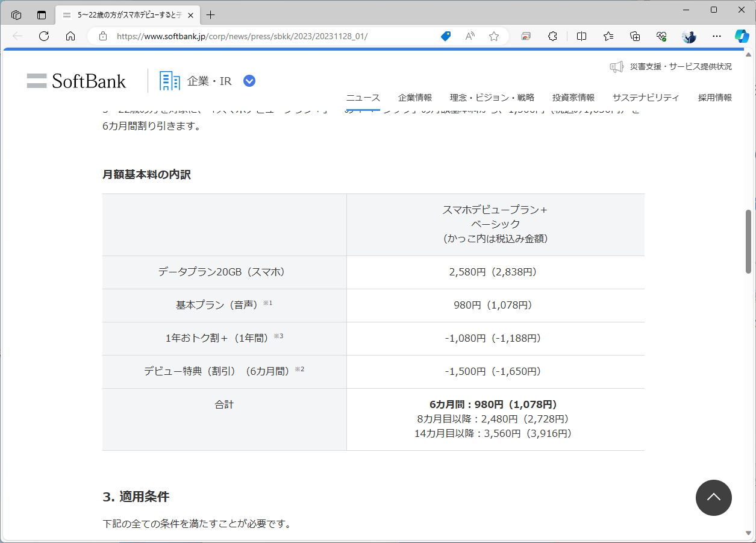Open Copilot in the browser toolbar
The height and width of the screenshot is (543, 756).
[742, 36]
